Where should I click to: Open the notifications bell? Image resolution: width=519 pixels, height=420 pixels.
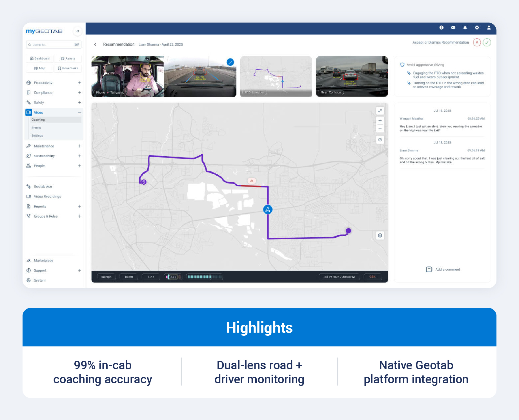pos(465,27)
